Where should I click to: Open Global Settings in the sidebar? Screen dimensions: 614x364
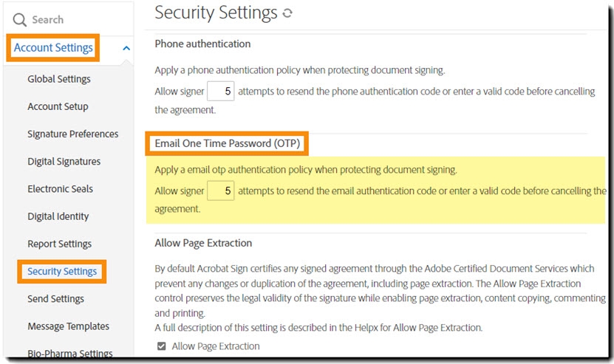[59, 79]
